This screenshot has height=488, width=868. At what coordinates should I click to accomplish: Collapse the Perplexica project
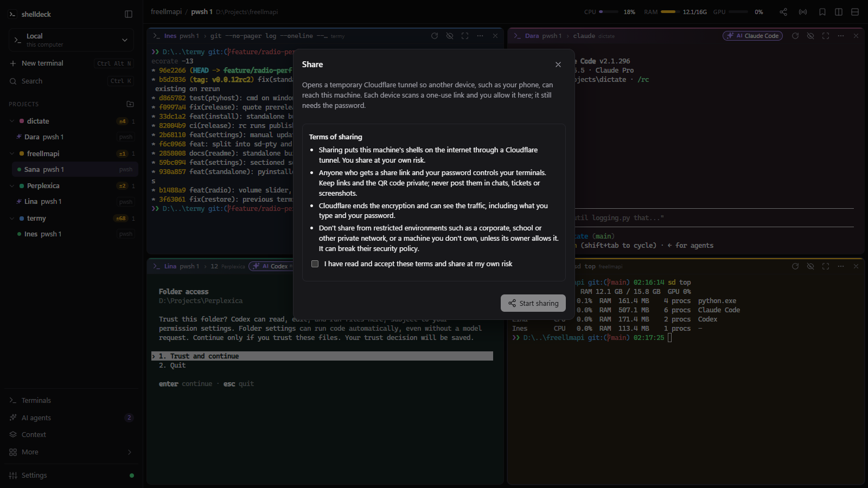click(12, 186)
